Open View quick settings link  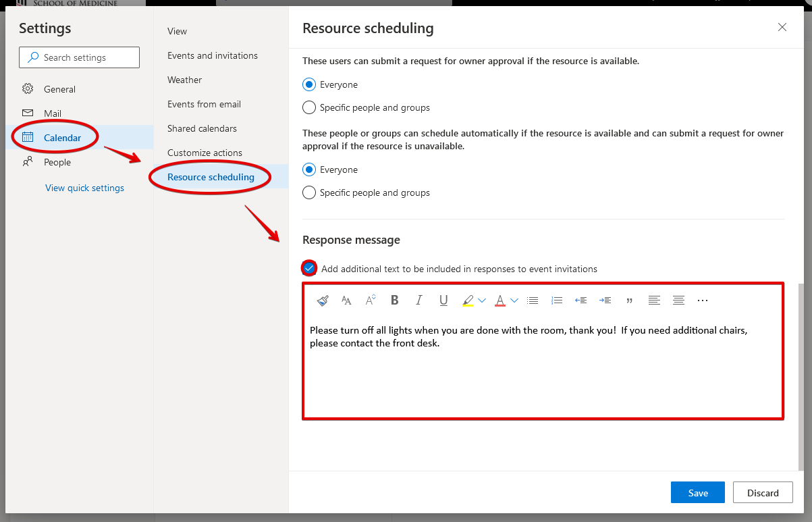pyautogui.click(x=84, y=188)
